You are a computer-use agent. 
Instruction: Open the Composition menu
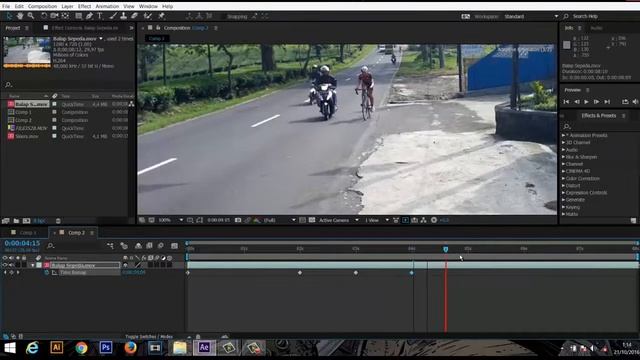42,6
